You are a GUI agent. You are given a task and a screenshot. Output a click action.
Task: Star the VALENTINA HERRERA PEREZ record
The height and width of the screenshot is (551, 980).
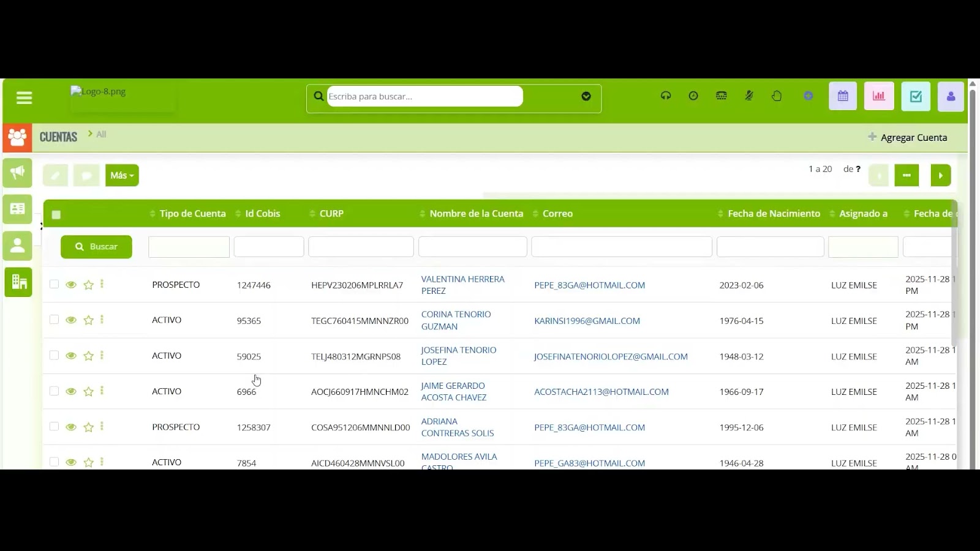coord(88,285)
